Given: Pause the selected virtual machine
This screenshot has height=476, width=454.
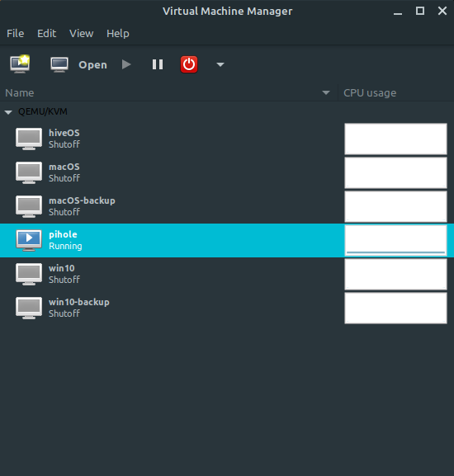Looking at the screenshot, I should click(158, 64).
